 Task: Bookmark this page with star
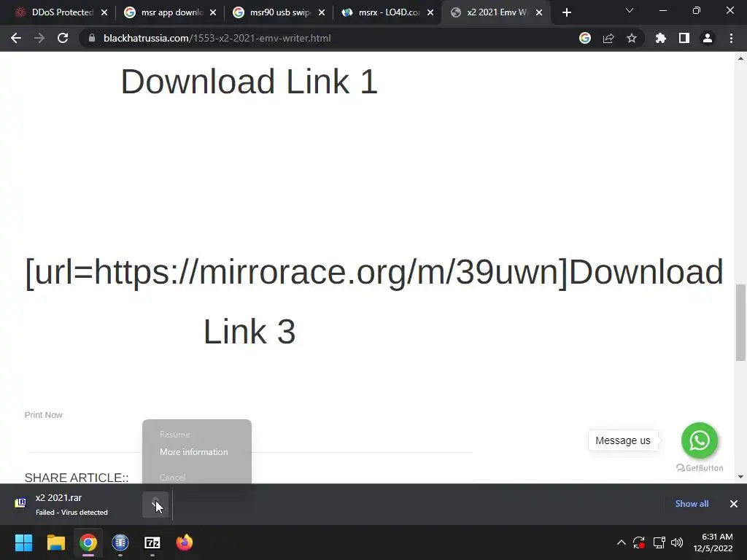tap(632, 38)
